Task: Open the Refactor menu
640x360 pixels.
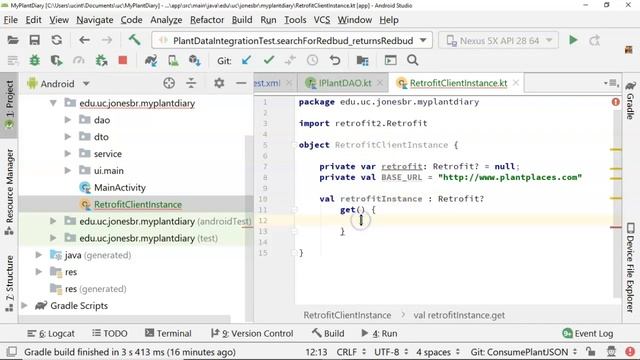Action: 207,20
